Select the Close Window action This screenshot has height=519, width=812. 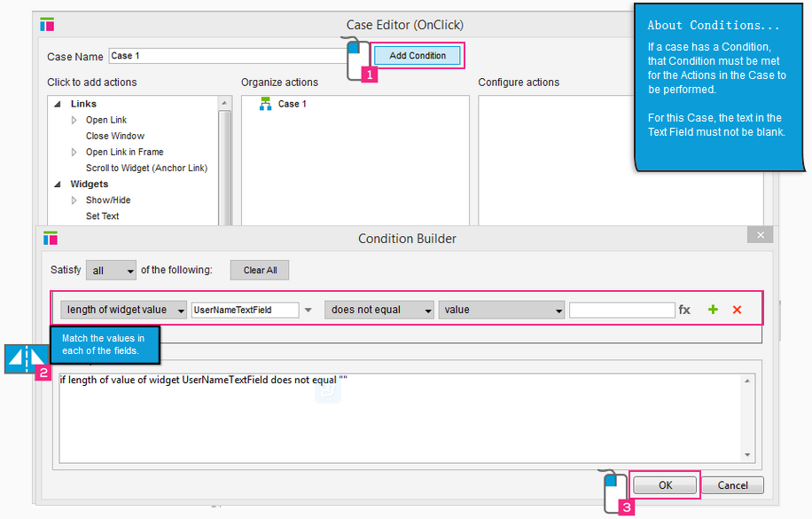[115, 136]
